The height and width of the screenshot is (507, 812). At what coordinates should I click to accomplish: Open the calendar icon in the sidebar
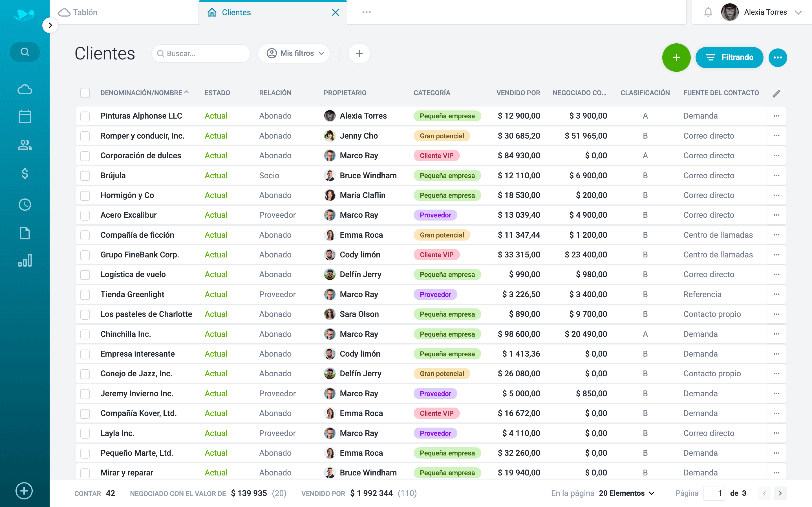(x=25, y=117)
